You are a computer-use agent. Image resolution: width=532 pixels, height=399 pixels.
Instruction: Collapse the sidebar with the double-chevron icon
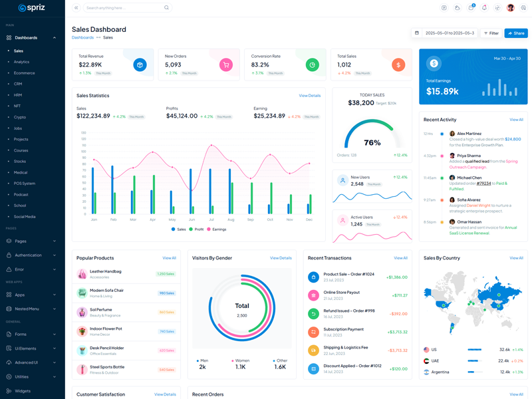(x=76, y=8)
